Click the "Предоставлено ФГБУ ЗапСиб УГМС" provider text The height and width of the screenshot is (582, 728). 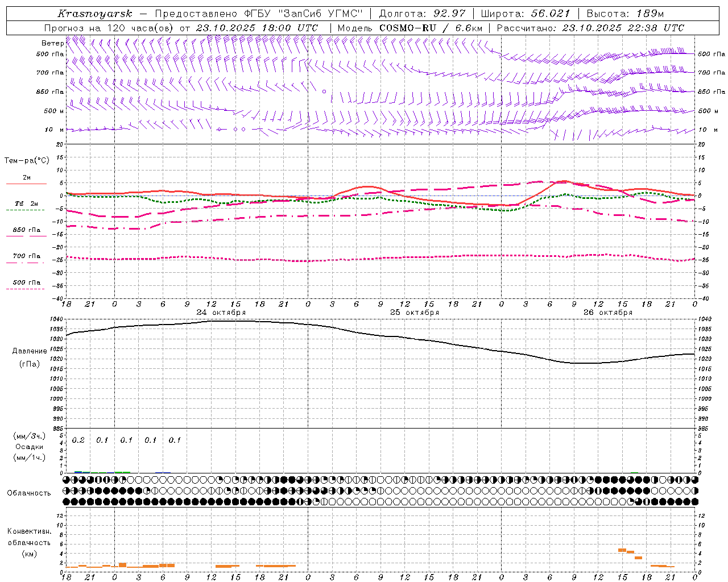[259, 14]
